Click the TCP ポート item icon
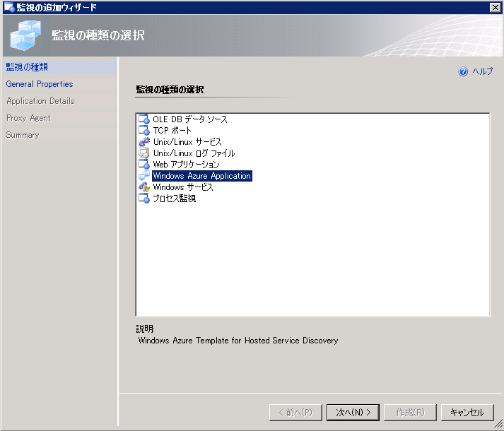Viewport: 504px width, 431px height. pos(144,131)
